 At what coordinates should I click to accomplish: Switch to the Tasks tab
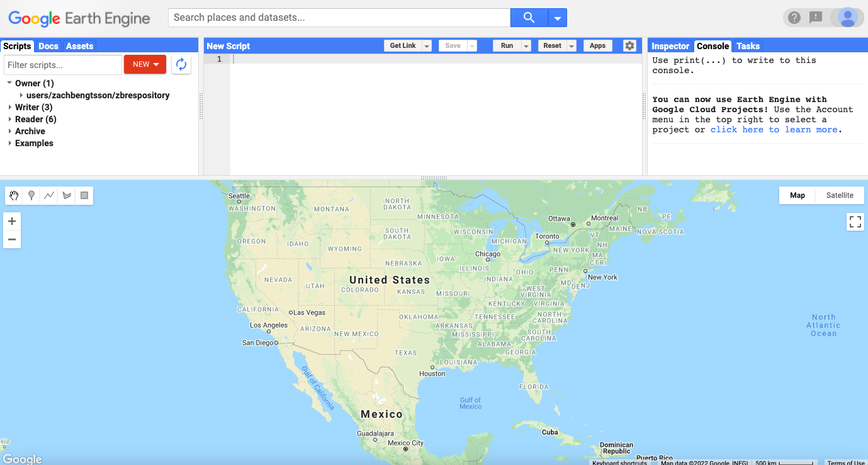(x=748, y=46)
